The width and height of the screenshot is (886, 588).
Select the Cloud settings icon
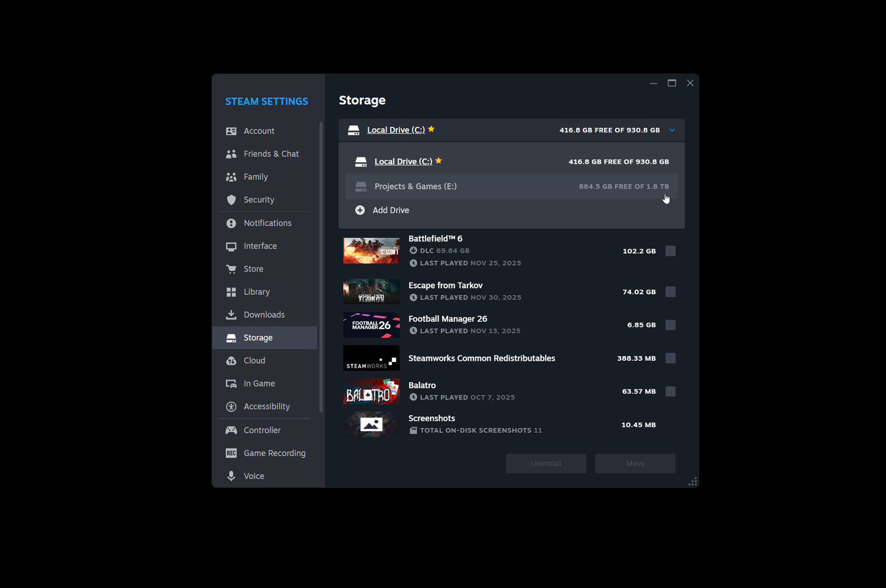pyautogui.click(x=231, y=360)
